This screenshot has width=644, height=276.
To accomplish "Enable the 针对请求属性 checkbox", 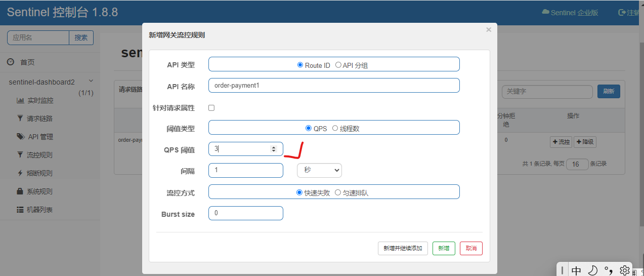I will pos(211,108).
